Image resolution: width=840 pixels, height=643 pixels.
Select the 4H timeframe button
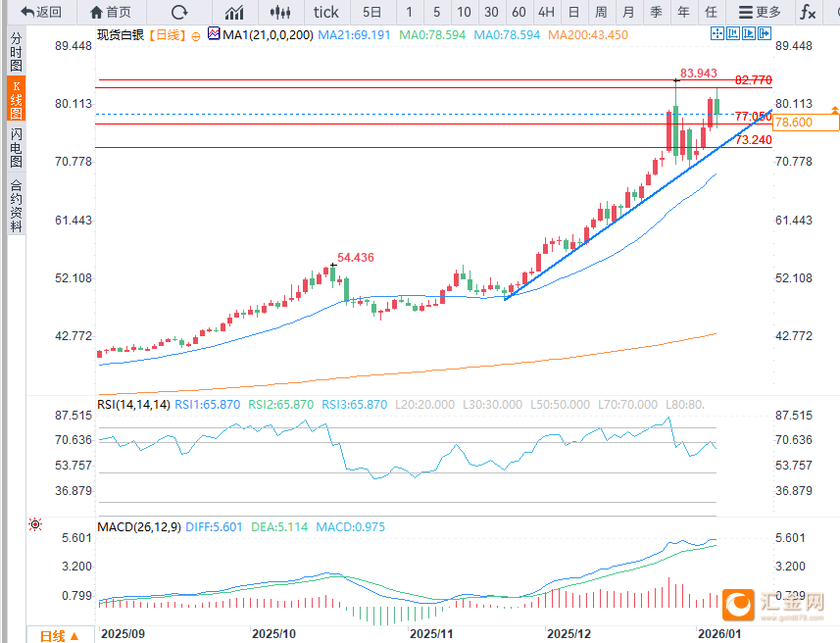coord(546,12)
